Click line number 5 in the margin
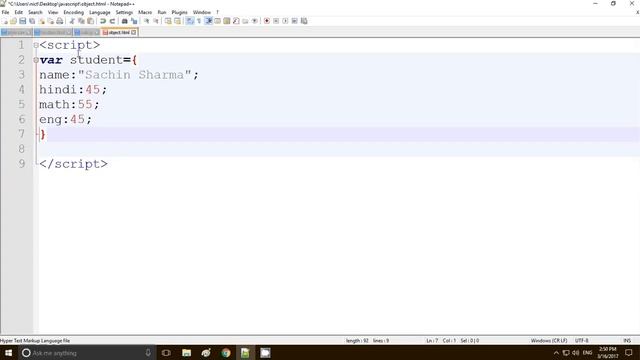Screen dimensions: 640x360 21,104
